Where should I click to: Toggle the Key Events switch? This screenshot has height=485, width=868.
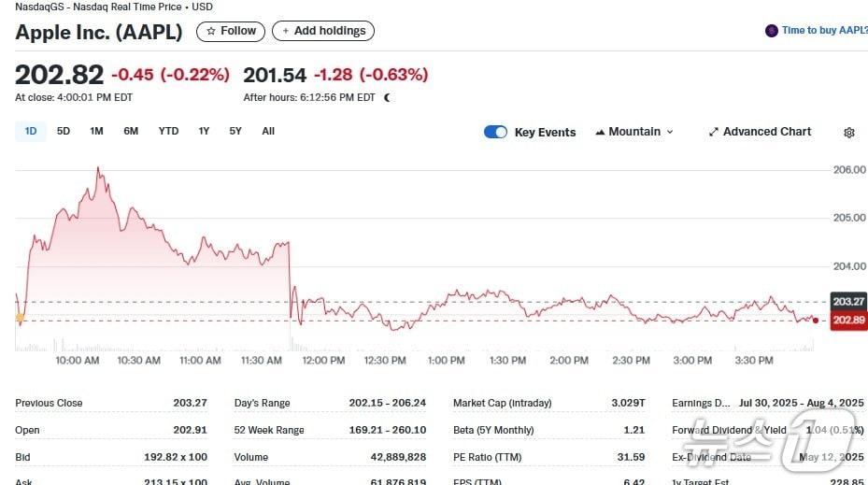495,132
